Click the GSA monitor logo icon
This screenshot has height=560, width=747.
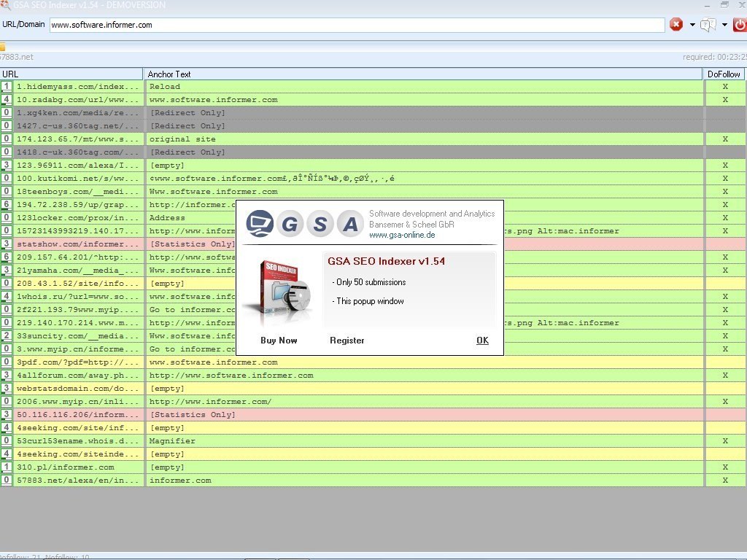[260, 223]
